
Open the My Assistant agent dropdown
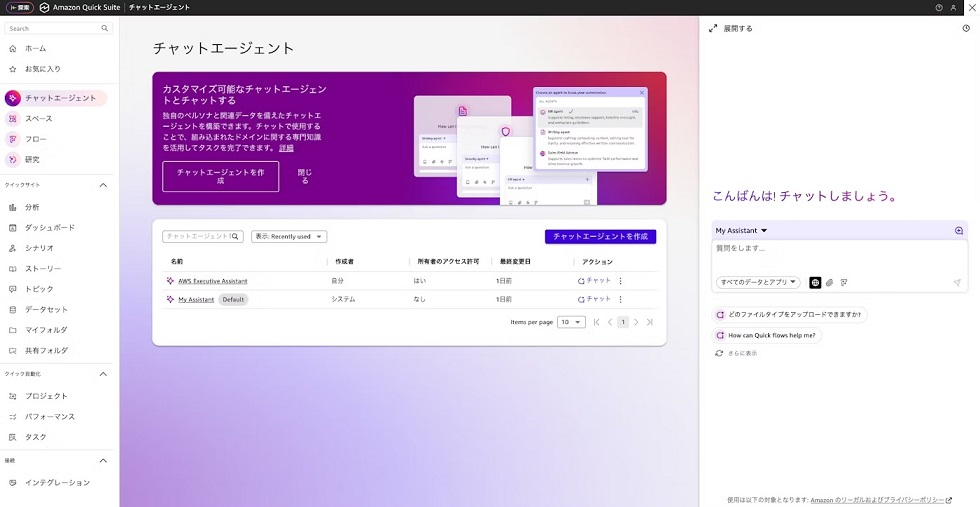(x=741, y=231)
